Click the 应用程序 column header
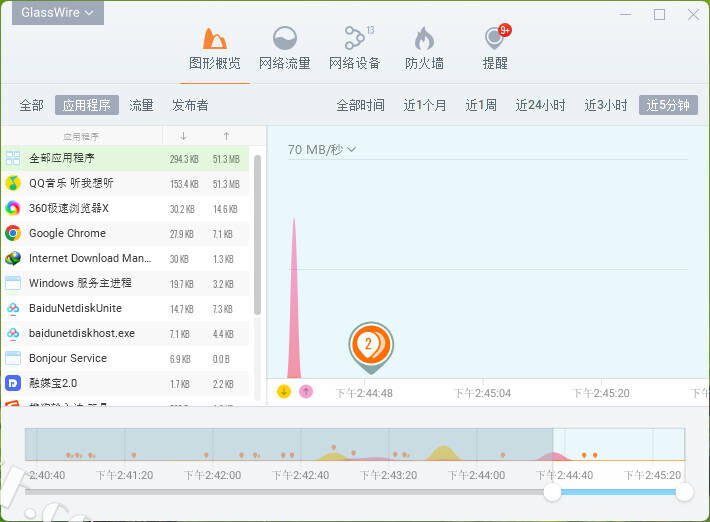Image resolution: width=710 pixels, height=522 pixels. point(81,136)
